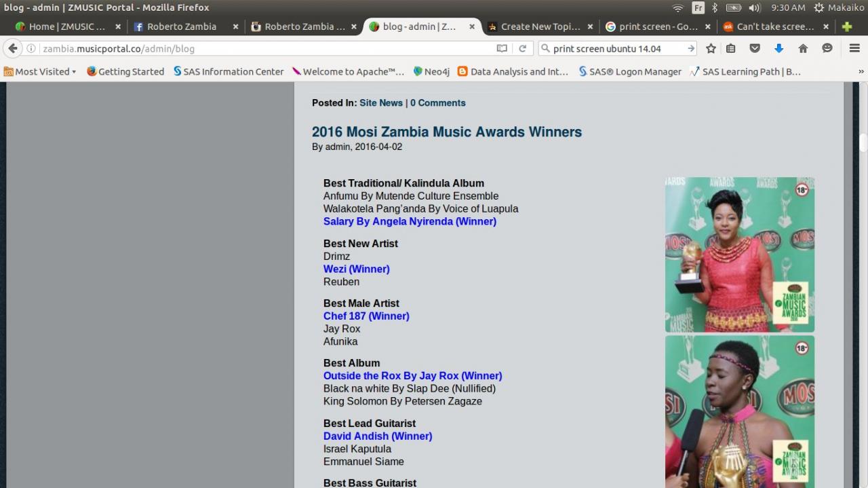868x488 pixels.
Task: Click the Best Lead Guitarist heading
Action: [370, 423]
